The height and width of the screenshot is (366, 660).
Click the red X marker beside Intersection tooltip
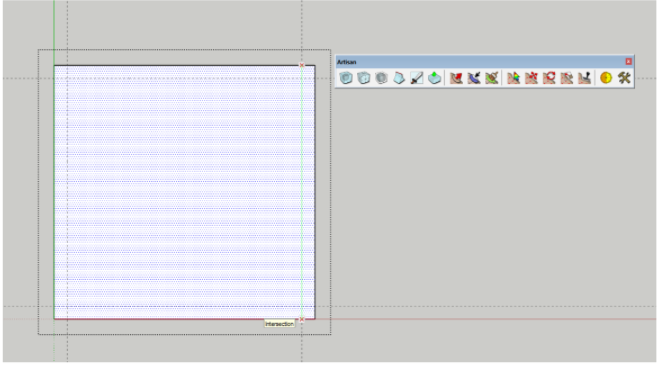click(x=302, y=320)
